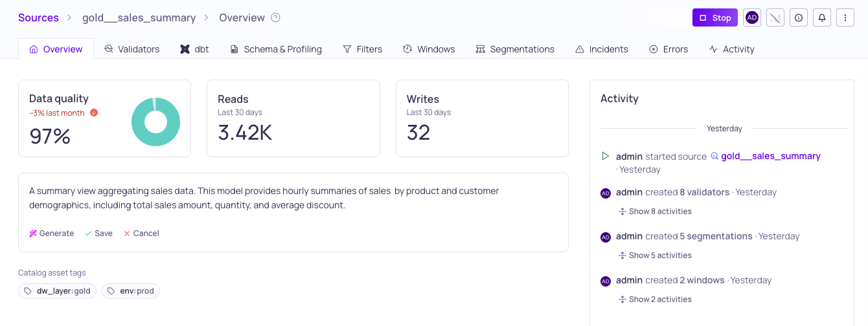Screen dimensions: 868x326
Task: Click the env:prod catalog tag
Action: (131, 291)
